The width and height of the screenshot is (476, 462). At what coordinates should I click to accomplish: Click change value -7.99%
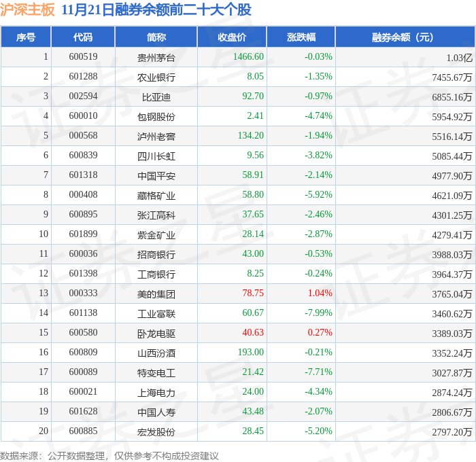(318, 313)
